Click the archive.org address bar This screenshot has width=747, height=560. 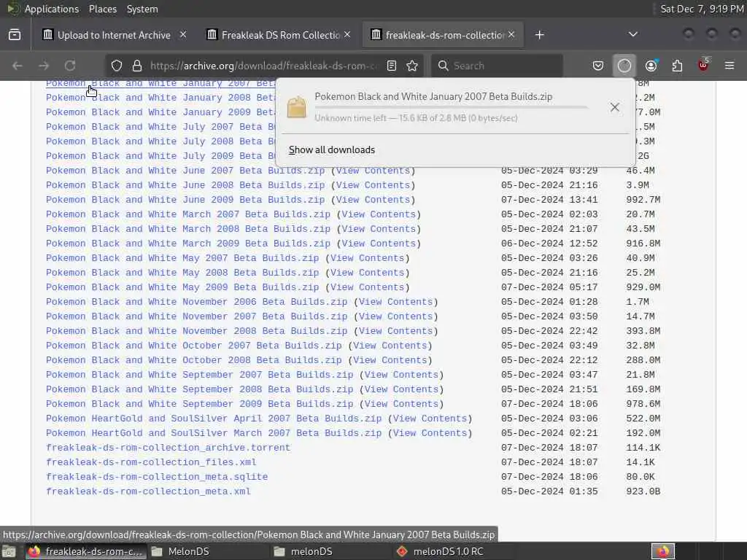point(264,66)
